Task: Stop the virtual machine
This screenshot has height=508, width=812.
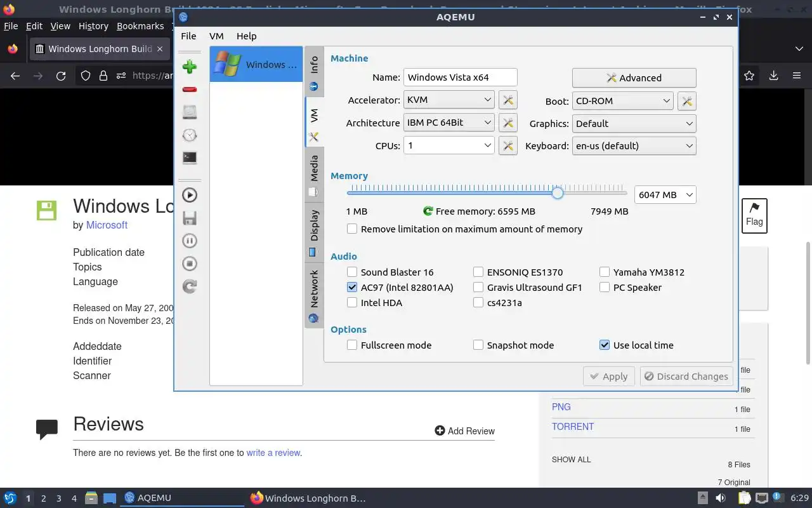Action: tap(189, 264)
